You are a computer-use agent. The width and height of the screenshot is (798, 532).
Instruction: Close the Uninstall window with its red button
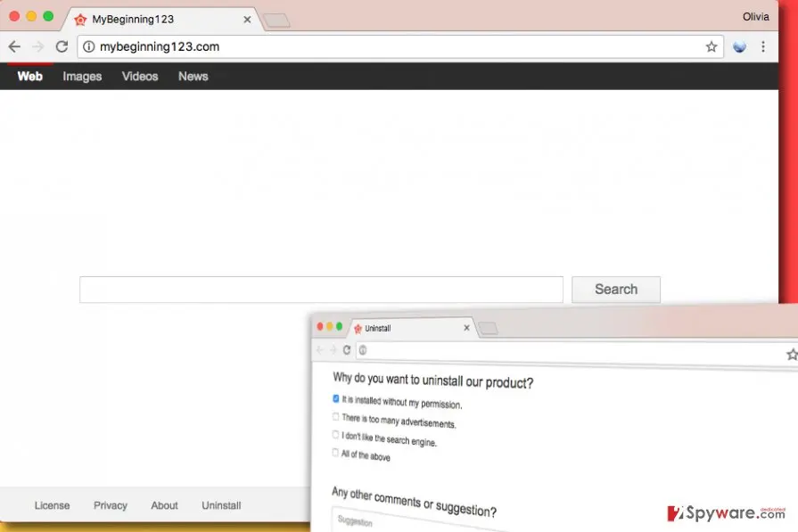(320, 326)
